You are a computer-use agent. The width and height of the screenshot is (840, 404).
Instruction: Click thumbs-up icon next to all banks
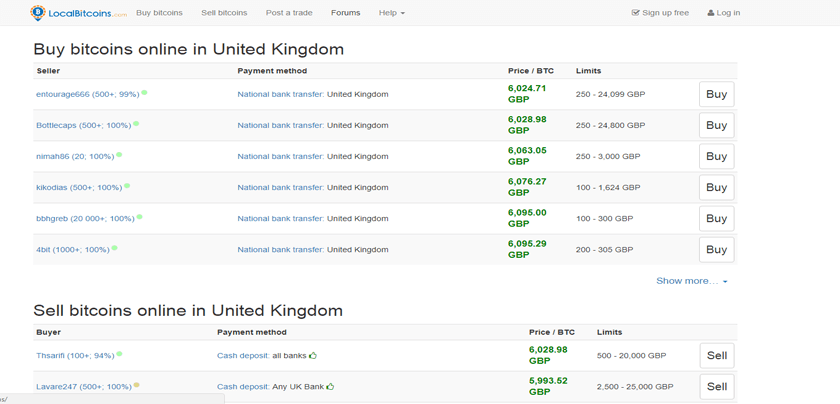[x=313, y=355]
